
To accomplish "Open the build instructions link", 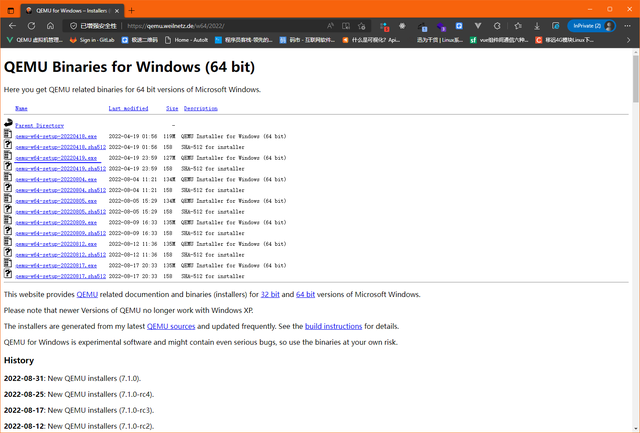I will [333, 326].
